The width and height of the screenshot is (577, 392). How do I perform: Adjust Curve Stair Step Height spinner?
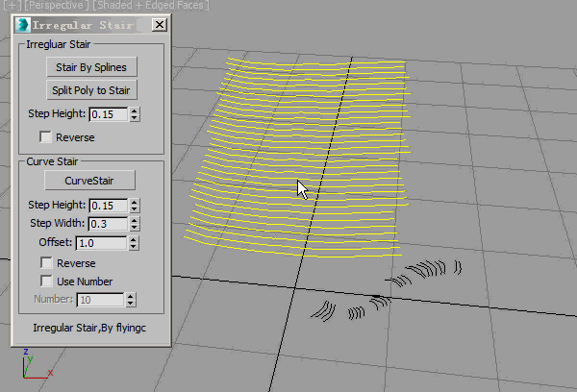[x=135, y=206]
